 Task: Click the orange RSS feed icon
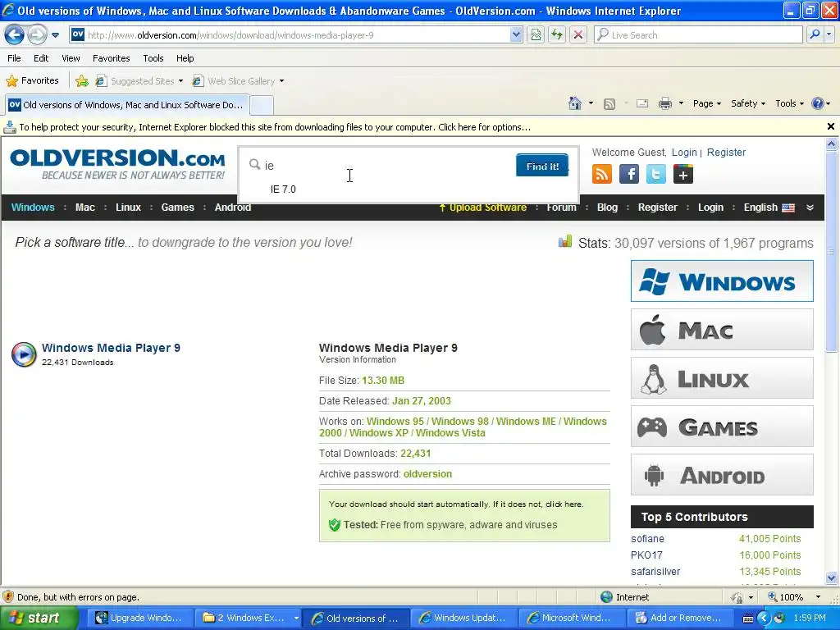click(602, 174)
